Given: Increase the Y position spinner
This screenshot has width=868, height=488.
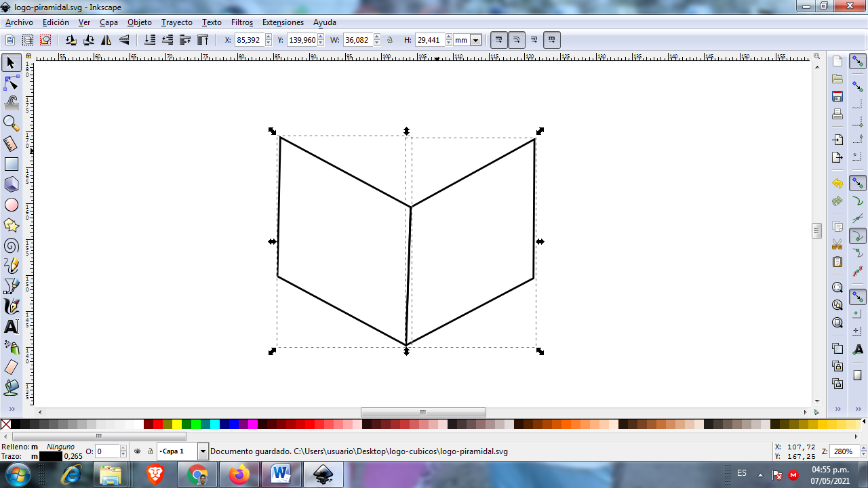Looking at the screenshot, I should click(x=321, y=37).
